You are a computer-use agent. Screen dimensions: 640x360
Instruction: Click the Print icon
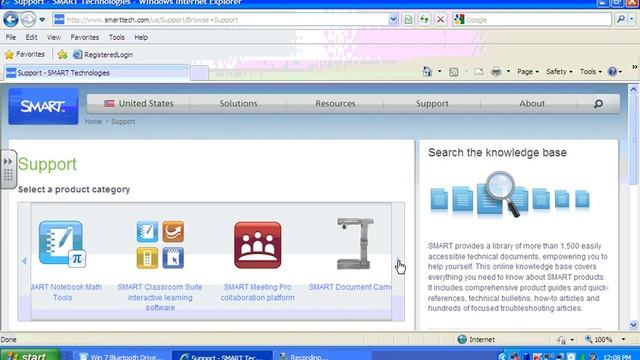(x=496, y=72)
